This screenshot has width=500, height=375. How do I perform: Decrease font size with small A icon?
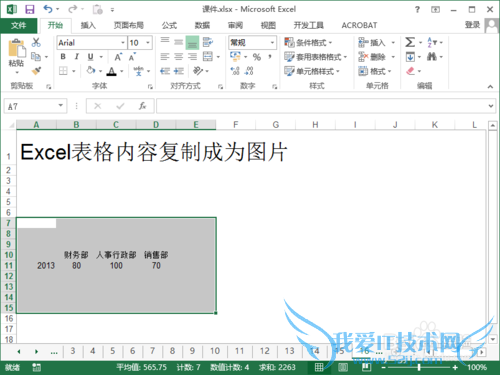tap(132, 57)
